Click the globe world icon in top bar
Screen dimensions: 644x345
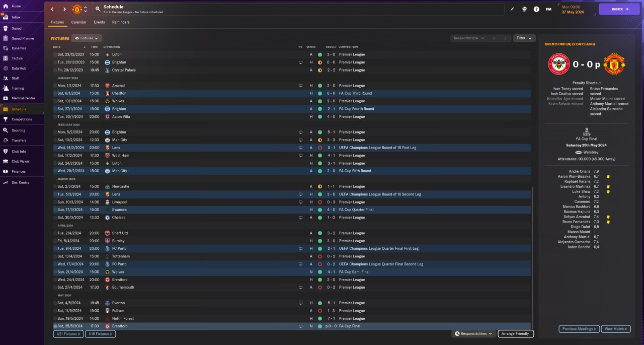pos(524,9)
